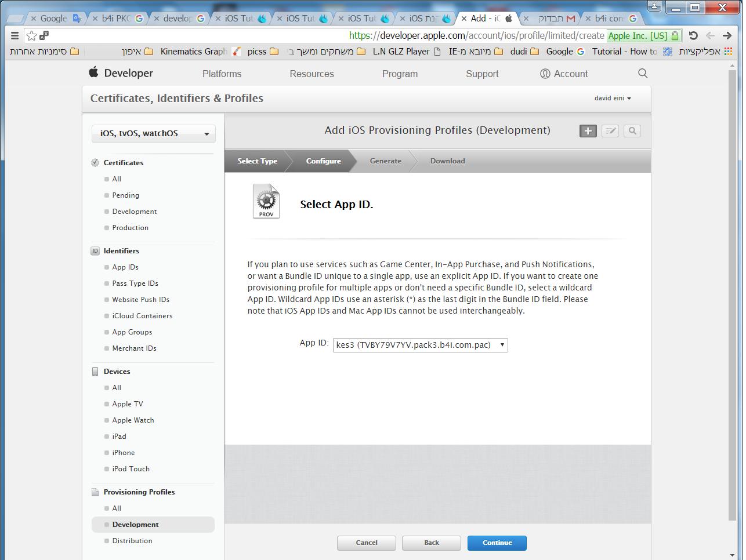Switch to the b4i con browser tab
746x560 pixels.
point(610,19)
